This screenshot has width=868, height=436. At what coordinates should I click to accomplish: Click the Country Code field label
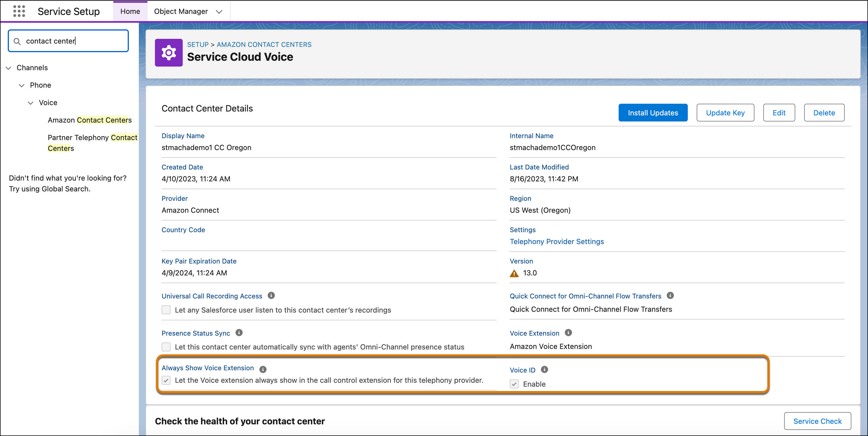tap(183, 230)
